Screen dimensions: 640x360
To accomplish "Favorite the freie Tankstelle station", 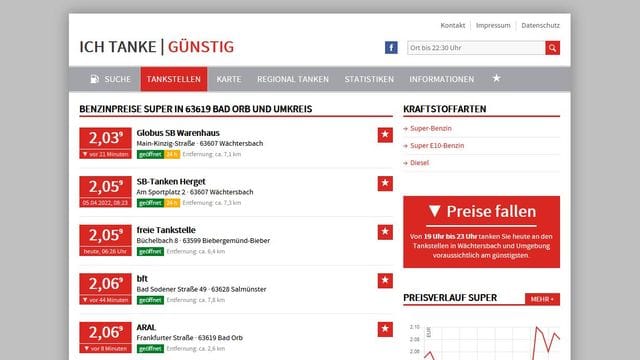I will click(385, 232).
